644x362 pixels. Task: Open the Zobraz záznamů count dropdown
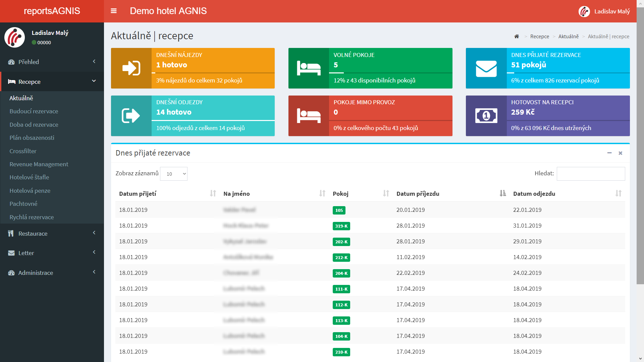coord(174,174)
